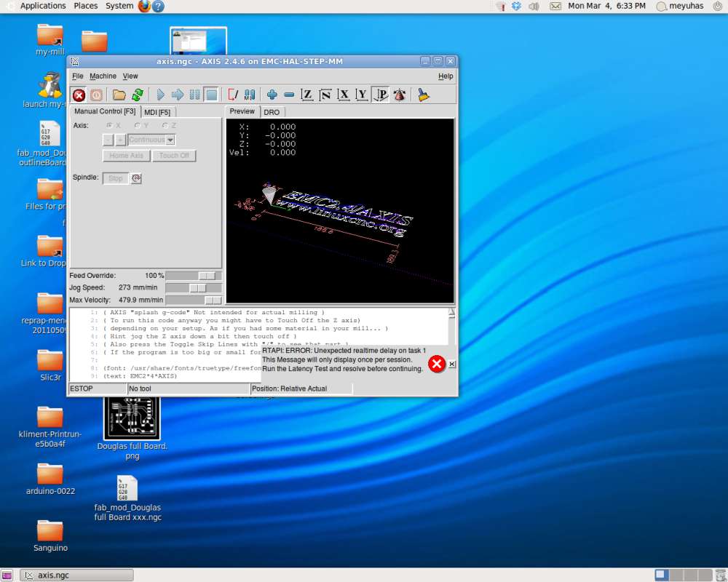Select the arduino-0022 desktop folder
The image size is (728, 582).
click(x=50, y=479)
